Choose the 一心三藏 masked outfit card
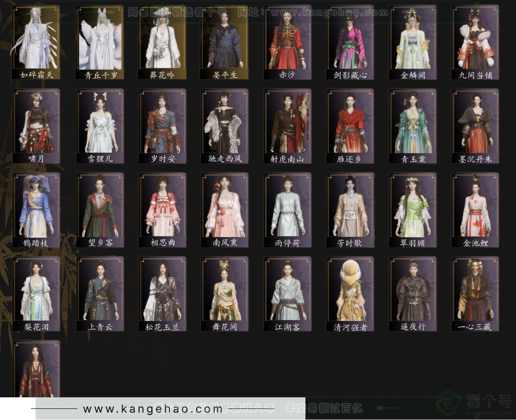Viewport: 516px width, 420px height. [475, 294]
